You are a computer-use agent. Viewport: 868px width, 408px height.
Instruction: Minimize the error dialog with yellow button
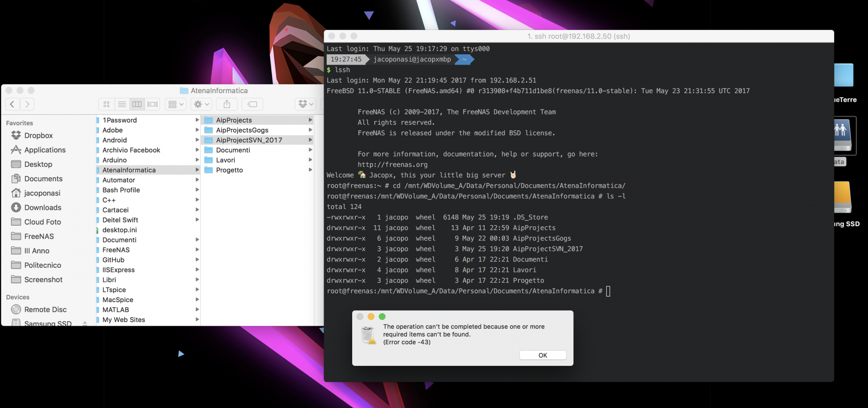[x=371, y=317]
